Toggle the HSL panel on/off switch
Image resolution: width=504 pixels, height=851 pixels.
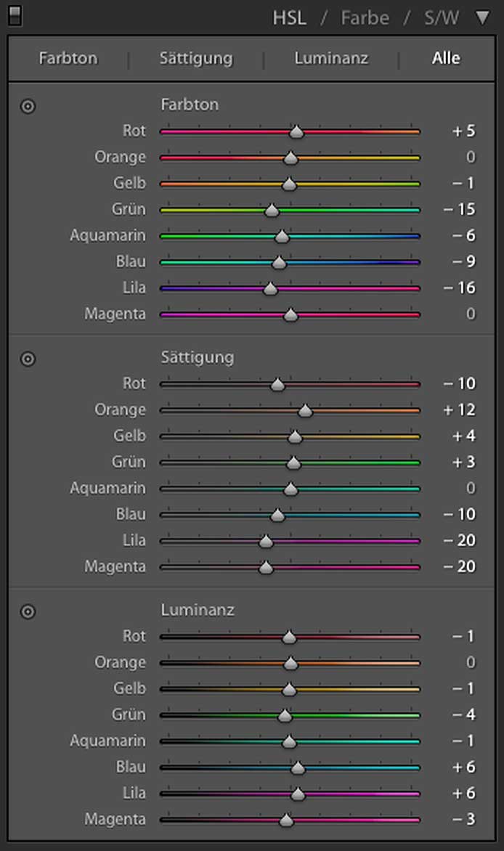15,16
